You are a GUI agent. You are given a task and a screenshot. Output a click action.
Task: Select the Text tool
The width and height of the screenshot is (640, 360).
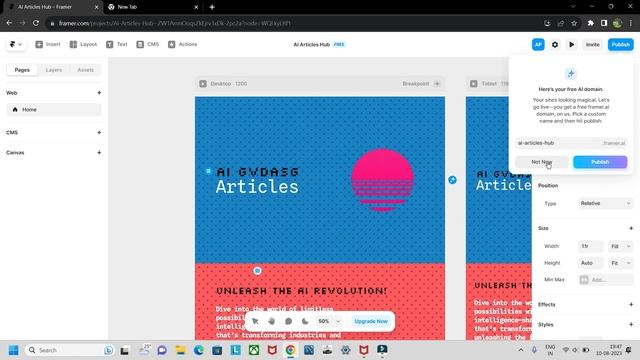117,44
